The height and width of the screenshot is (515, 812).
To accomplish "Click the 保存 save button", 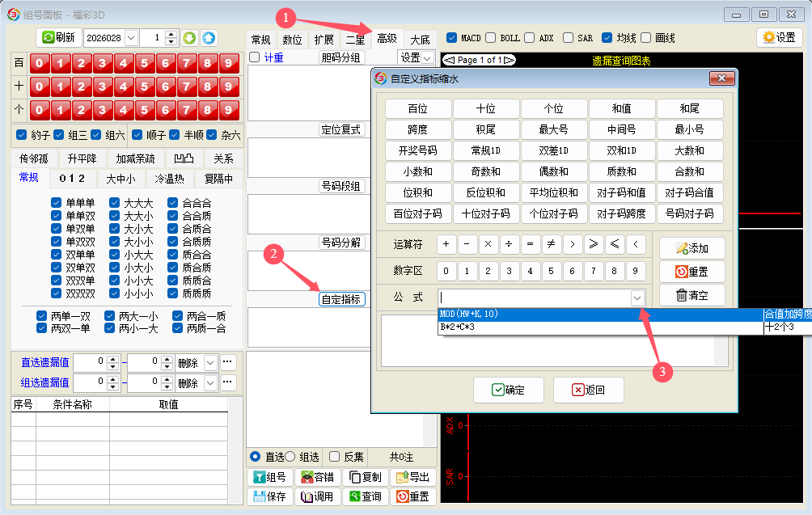I will (x=269, y=496).
